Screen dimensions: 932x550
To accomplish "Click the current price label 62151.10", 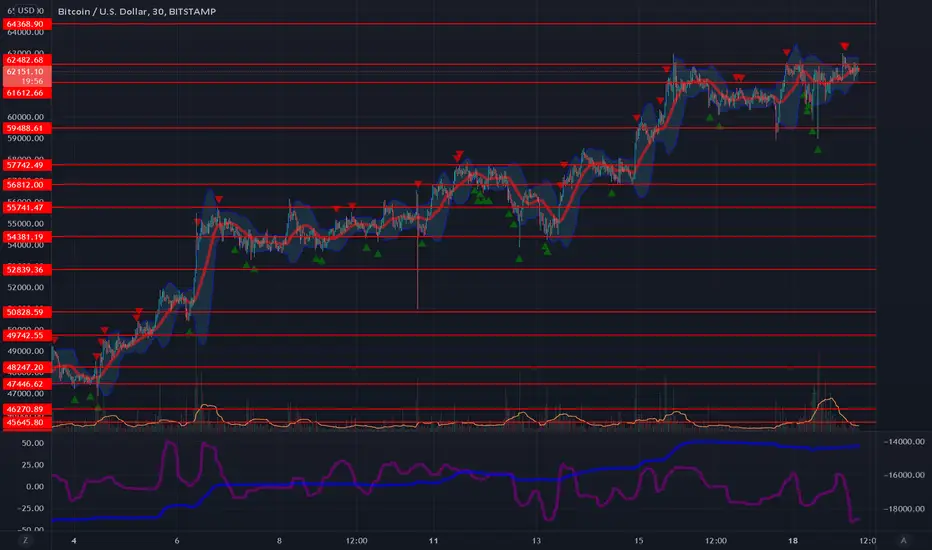I will pos(26,71).
